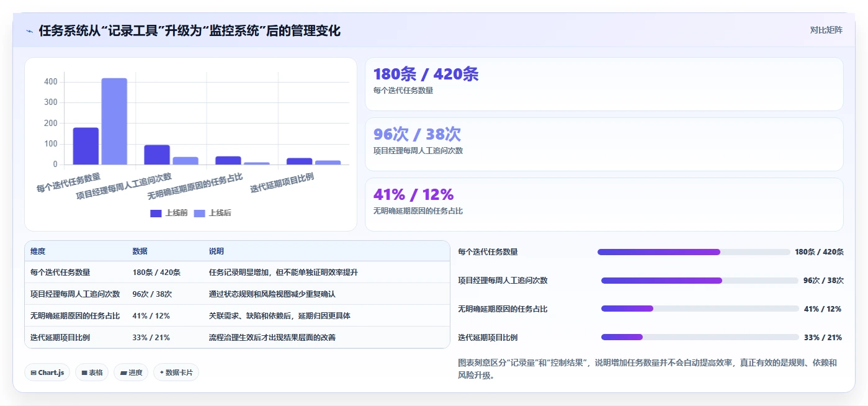Click the 每个迭代任务数量 progress bar
Viewport: 868px width, 406px height.
click(694, 252)
